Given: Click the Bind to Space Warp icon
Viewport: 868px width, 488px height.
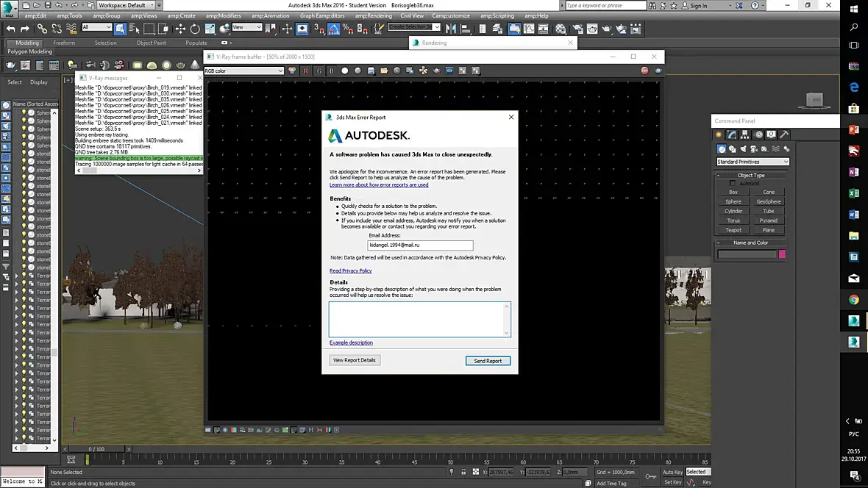Looking at the screenshot, I should coord(71,29).
